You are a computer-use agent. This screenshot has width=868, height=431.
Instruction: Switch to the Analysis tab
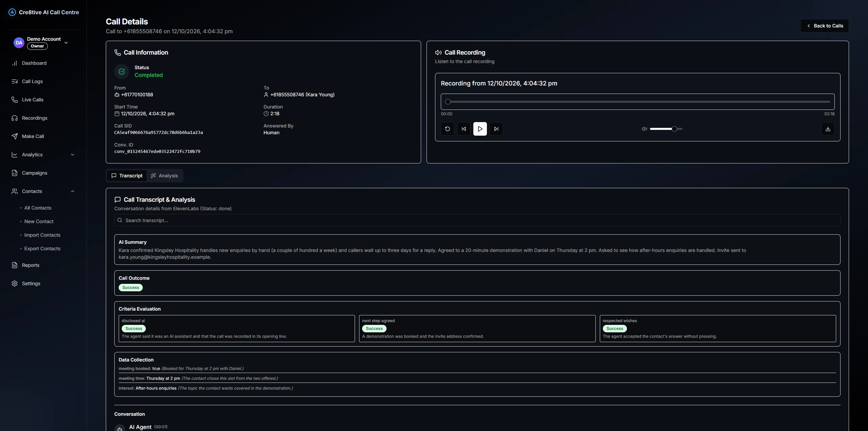164,176
